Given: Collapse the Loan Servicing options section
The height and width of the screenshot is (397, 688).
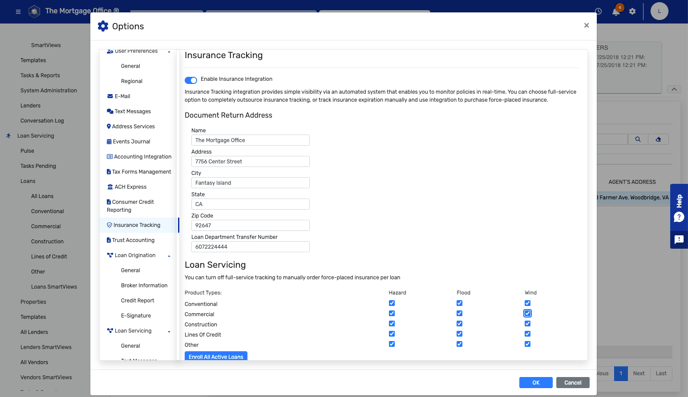Looking at the screenshot, I should click(x=169, y=331).
